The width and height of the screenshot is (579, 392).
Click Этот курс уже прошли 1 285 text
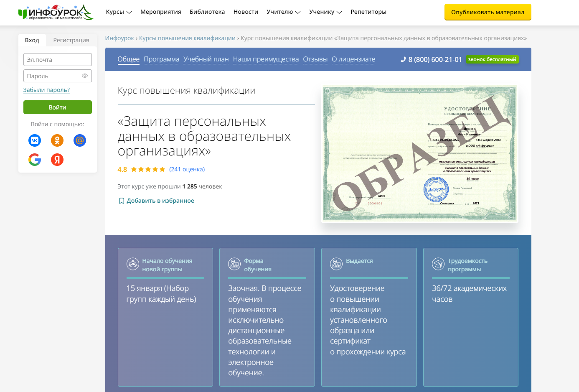tap(170, 186)
